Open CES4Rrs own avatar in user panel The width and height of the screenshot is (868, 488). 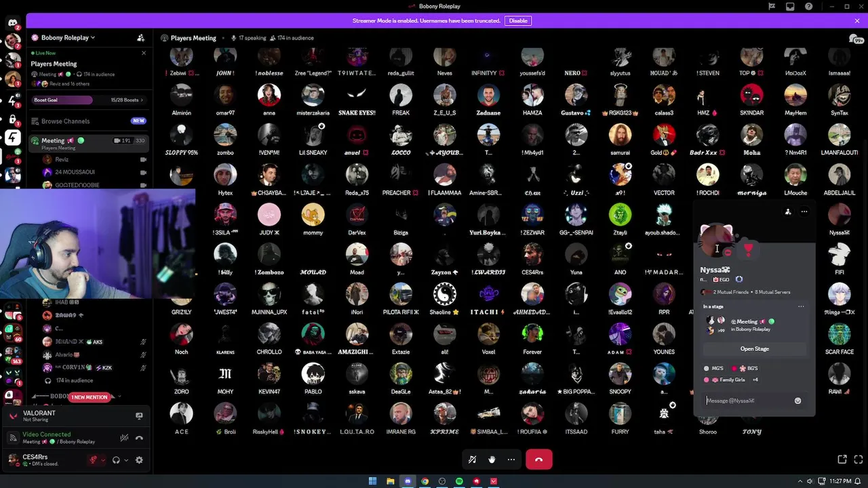[13, 460]
